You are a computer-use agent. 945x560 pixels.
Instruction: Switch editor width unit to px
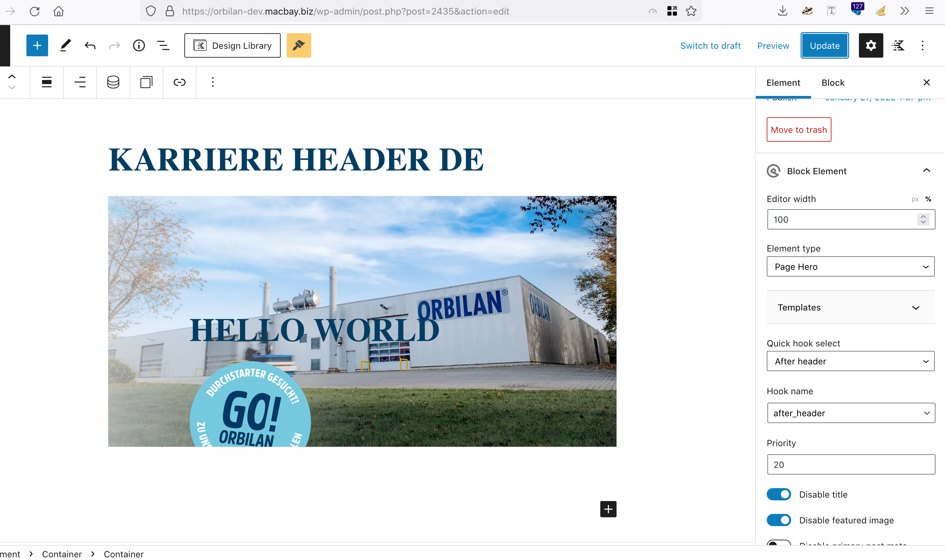click(915, 199)
